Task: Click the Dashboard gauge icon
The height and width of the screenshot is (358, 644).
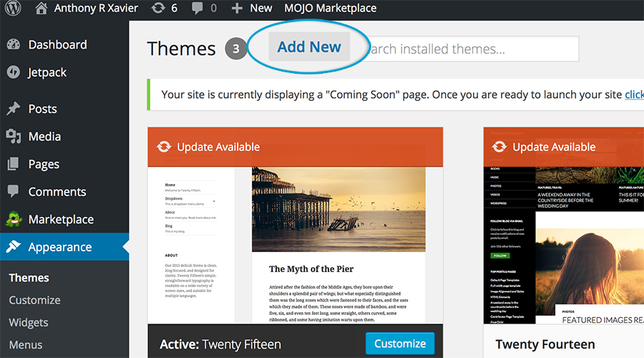Action: pyautogui.click(x=13, y=44)
